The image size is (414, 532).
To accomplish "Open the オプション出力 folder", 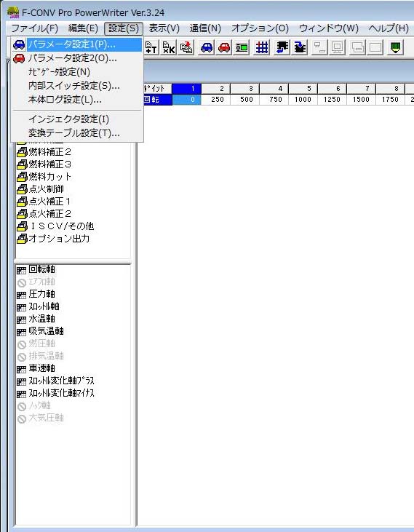I will pos(53,239).
